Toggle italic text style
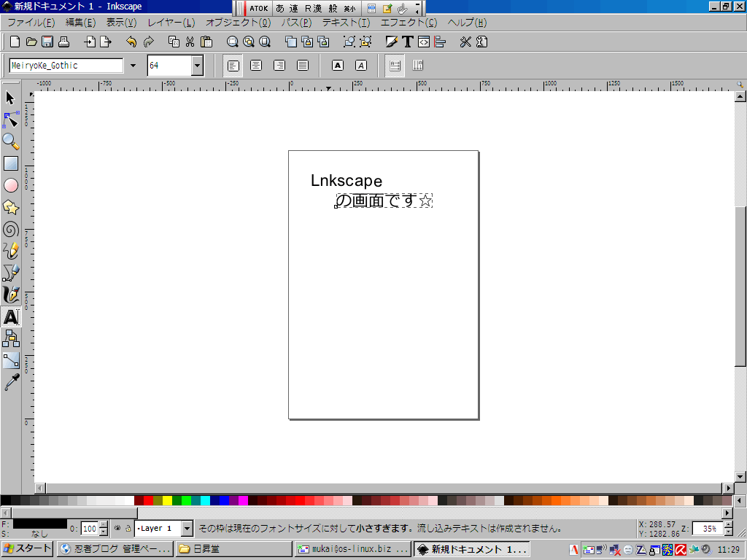Image resolution: width=747 pixels, height=560 pixels. 360,66
